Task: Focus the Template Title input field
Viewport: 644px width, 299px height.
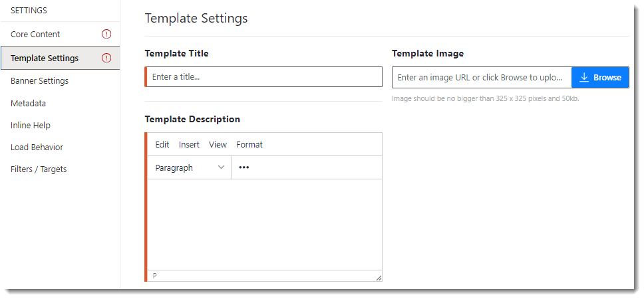Action: point(265,76)
